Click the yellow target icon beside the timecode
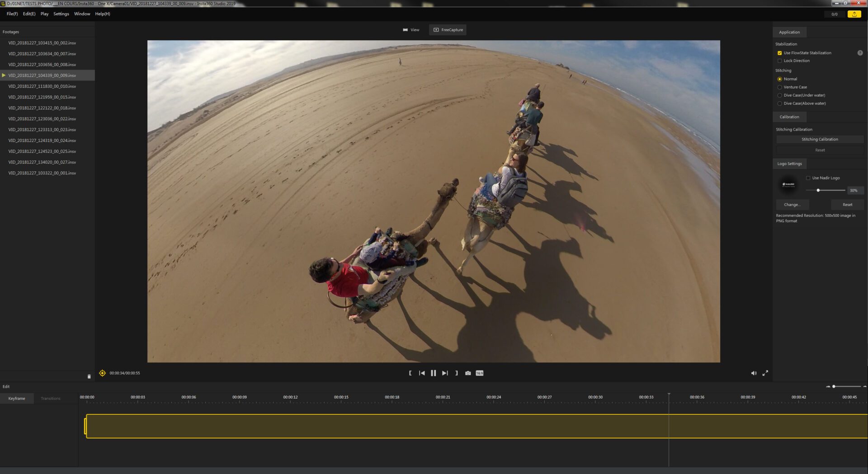 tap(103, 373)
